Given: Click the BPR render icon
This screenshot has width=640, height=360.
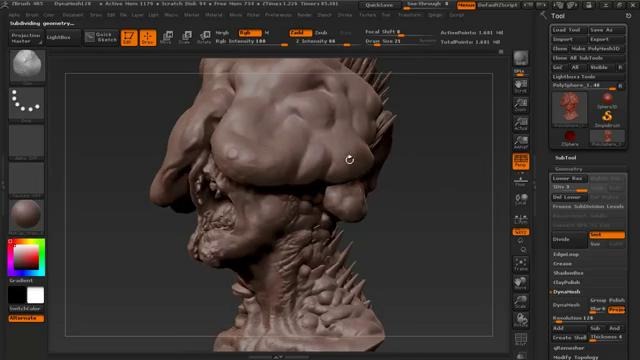Looking at the screenshot, I should click(520, 58).
